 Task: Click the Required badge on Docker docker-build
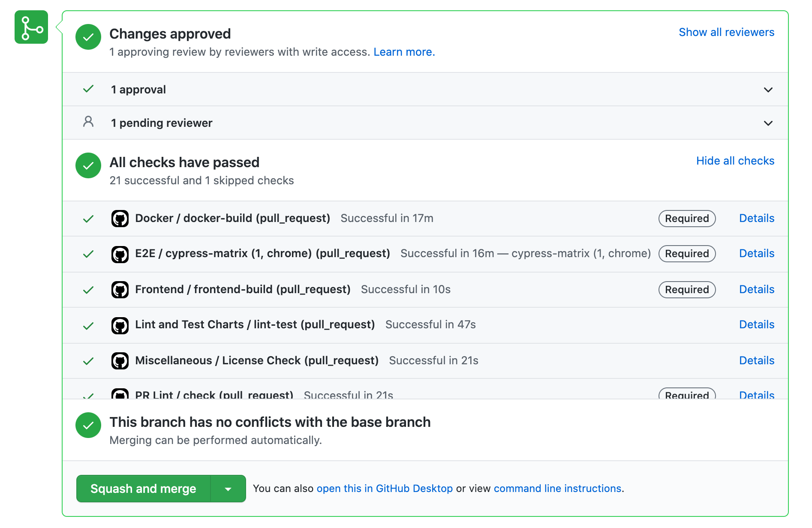pos(687,218)
